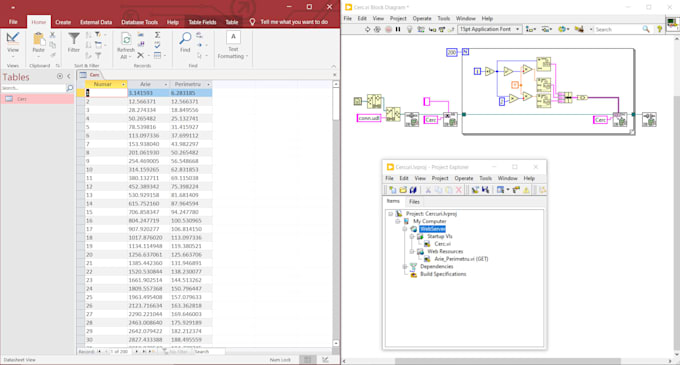This screenshot has width=680, height=365.
Task: Open Access File menu tab
Action: (13, 22)
